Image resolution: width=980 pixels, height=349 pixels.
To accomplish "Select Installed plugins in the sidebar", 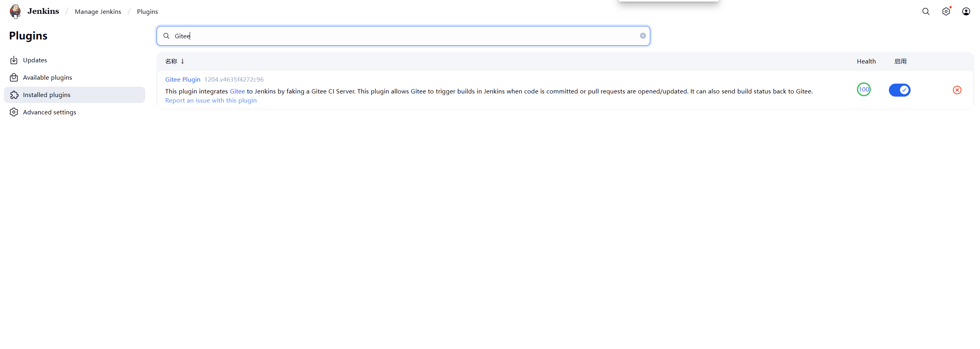I will click(x=75, y=95).
